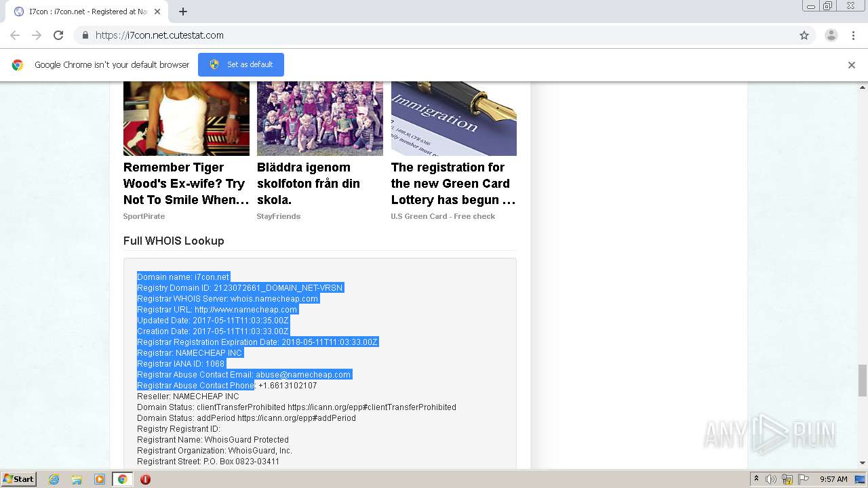The image size is (868, 488).
Task: Close the I7con browser tab
Action: [x=158, y=12]
